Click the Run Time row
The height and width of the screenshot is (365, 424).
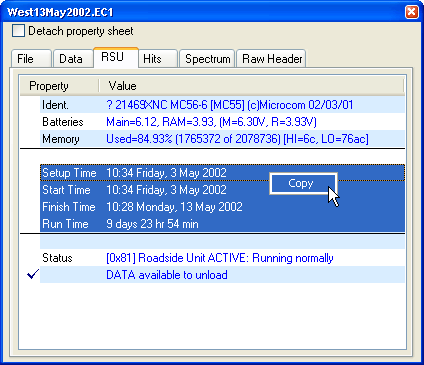[x=222, y=224]
